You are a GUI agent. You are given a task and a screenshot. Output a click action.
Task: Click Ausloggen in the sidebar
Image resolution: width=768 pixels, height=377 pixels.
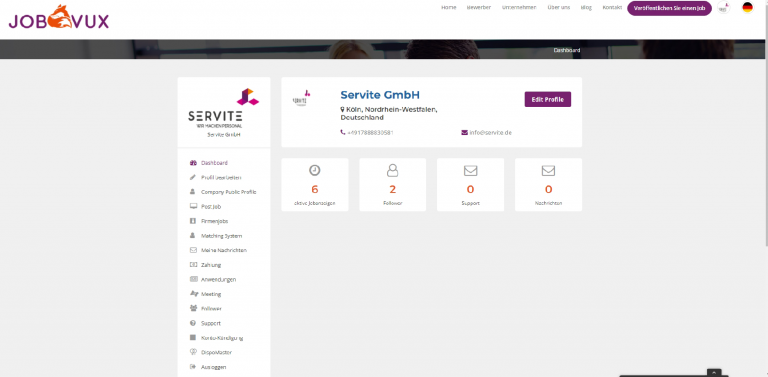click(x=208, y=367)
